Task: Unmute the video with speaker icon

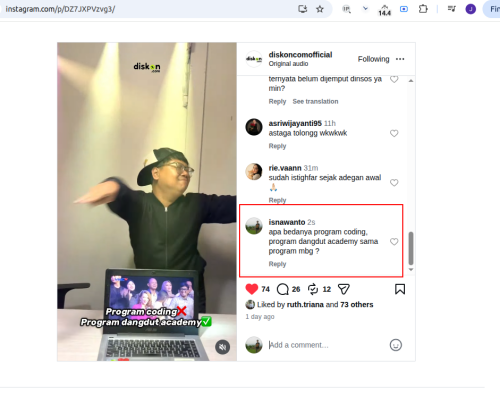Action: pyautogui.click(x=222, y=347)
